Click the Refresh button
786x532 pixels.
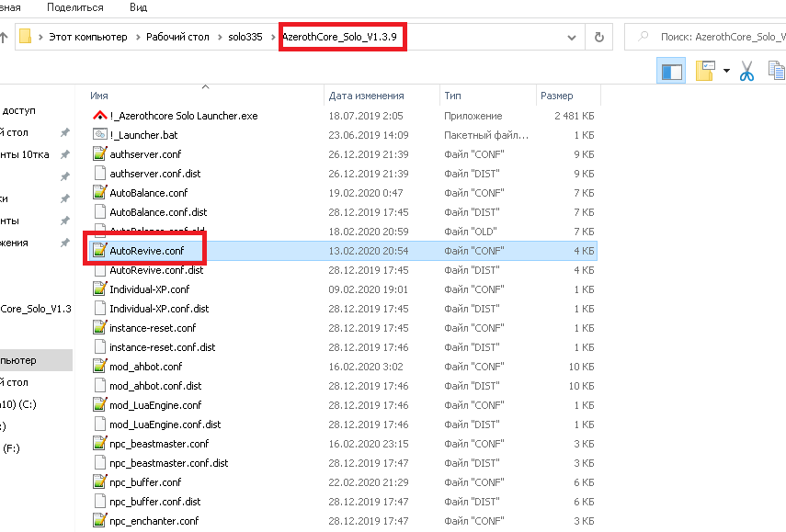(599, 37)
